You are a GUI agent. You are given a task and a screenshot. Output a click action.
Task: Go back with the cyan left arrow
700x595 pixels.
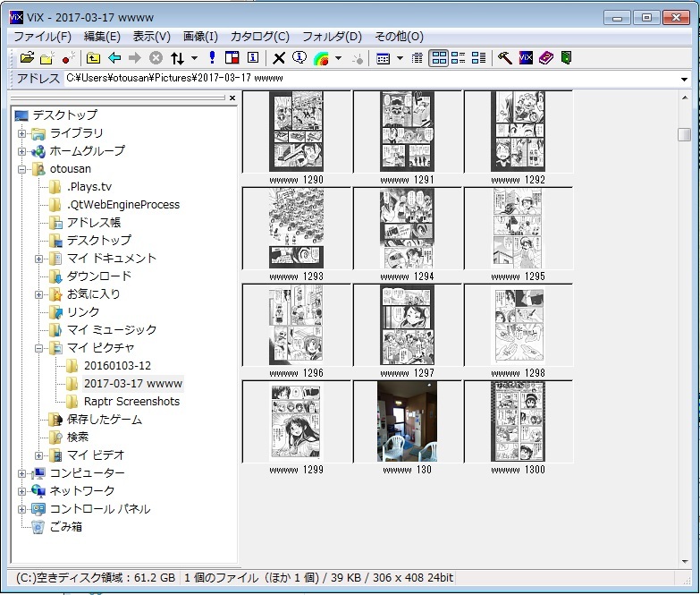pyautogui.click(x=114, y=58)
